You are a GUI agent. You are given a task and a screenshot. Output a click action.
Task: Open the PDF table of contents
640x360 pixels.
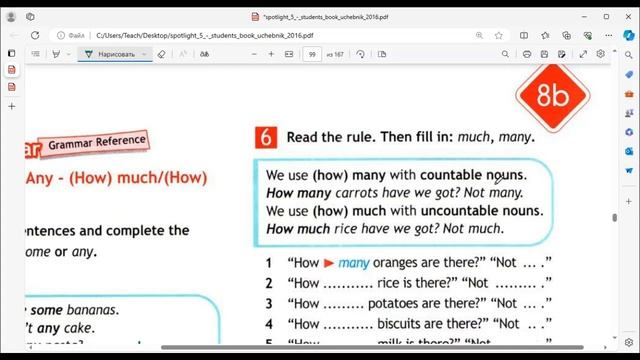pyautogui.click(x=36, y=54)
